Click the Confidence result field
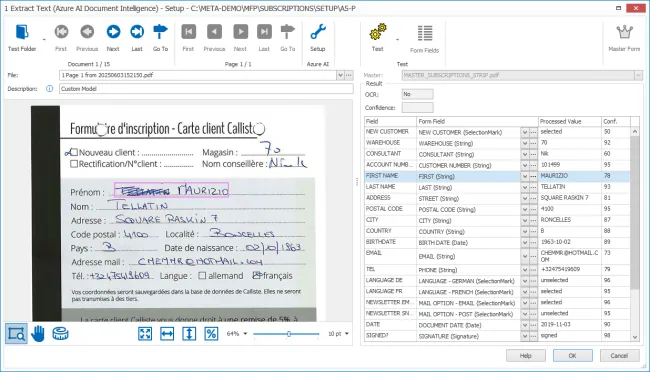Screen dimensions: 650x372 417,107
